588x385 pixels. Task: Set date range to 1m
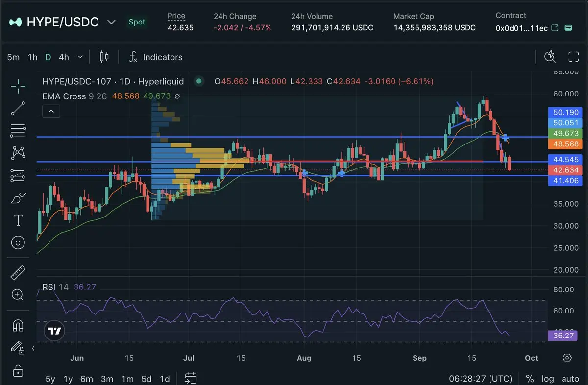point(127,379)
